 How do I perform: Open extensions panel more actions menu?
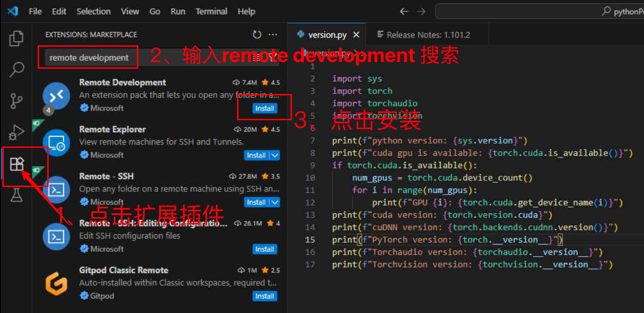pyautogui.click(x=273, y=35)
